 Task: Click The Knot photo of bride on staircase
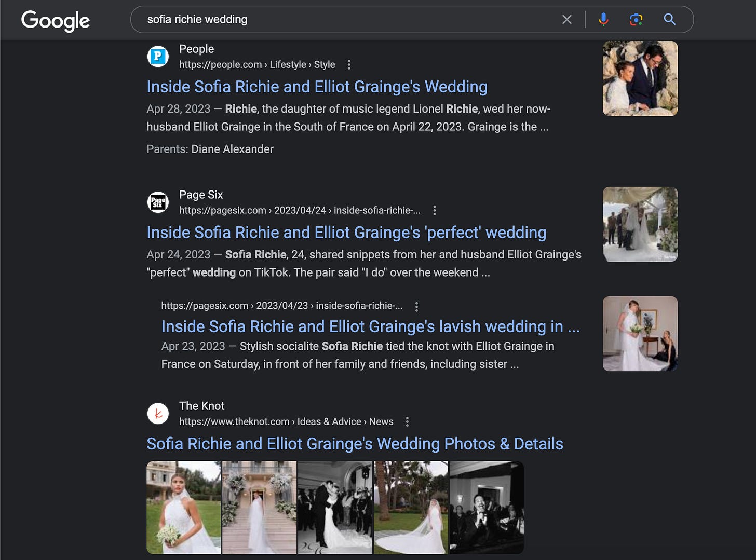click(x=260, y=508)
